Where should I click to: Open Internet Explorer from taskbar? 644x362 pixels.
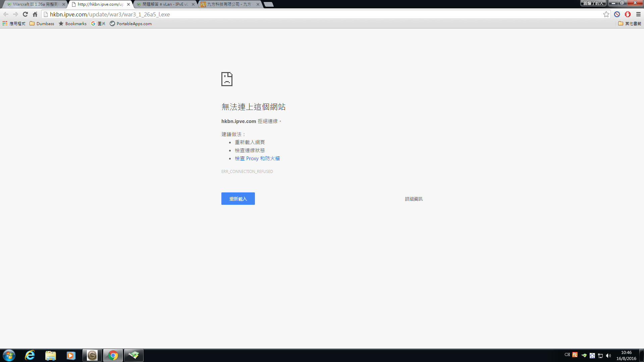(30, 355)
